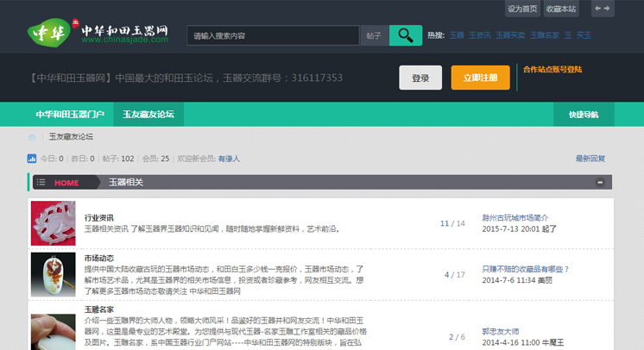Click the blue statistics chart icon
Image resolution: width=644 pixels, height=350 pixels.
coord(32,159)
